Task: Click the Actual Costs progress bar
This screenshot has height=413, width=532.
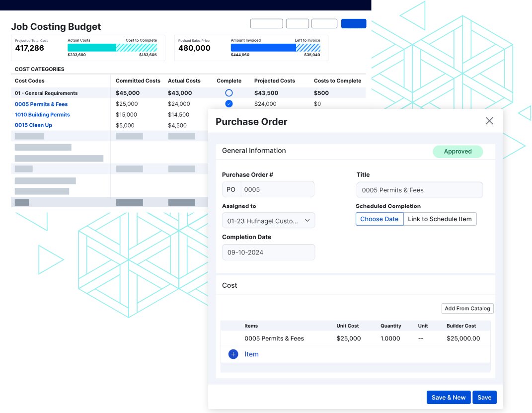Action: [x=91, y=46]
